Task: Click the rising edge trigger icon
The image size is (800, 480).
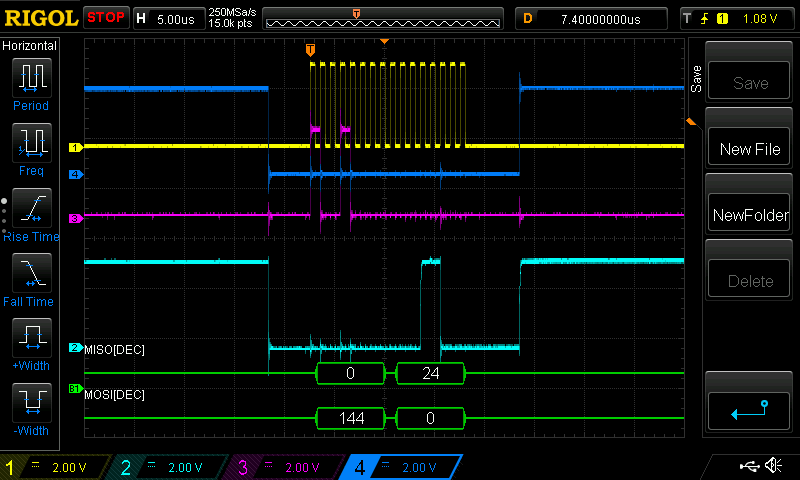Action: point(705,19)
